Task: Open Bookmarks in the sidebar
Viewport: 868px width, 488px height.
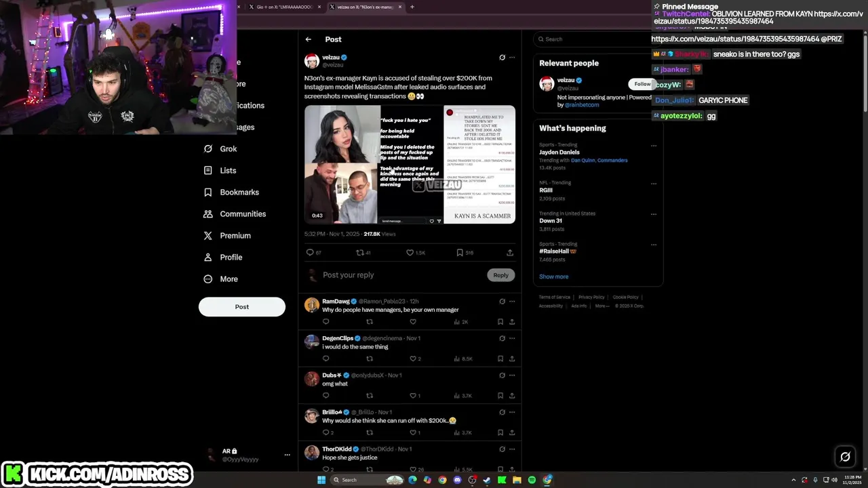Action: 232,192
